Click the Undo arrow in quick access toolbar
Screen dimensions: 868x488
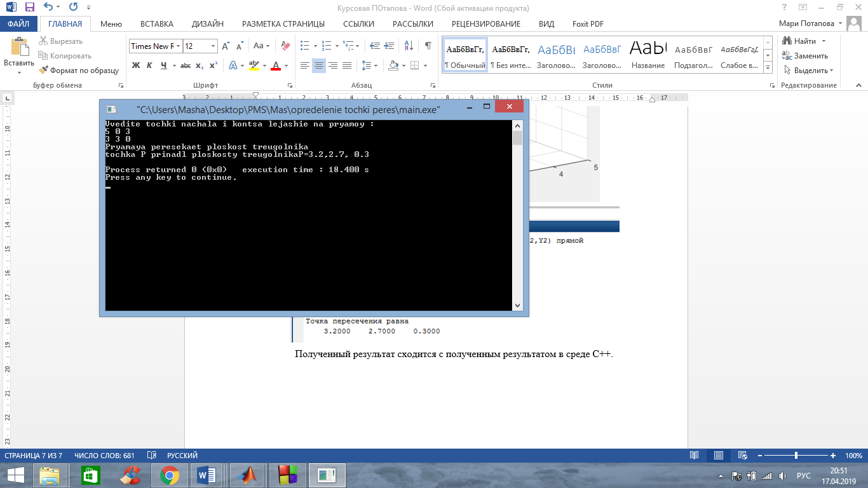click(48, 8)
